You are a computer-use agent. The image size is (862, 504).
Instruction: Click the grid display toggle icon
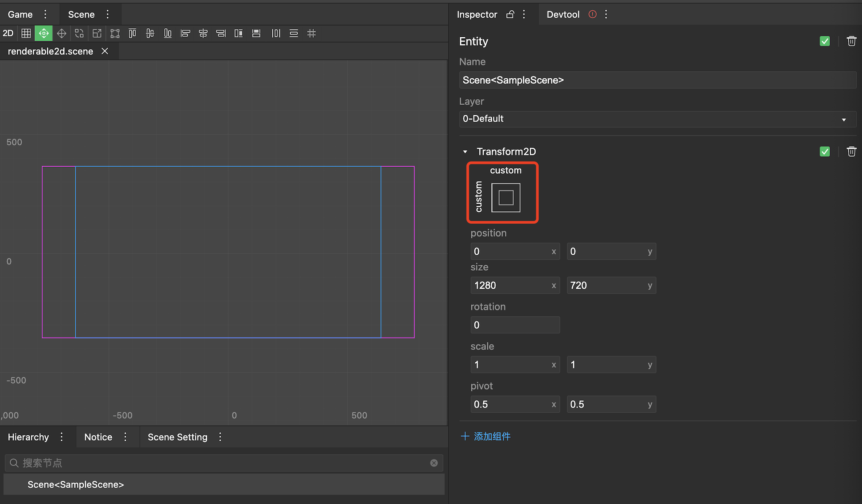tap(26, 33)
